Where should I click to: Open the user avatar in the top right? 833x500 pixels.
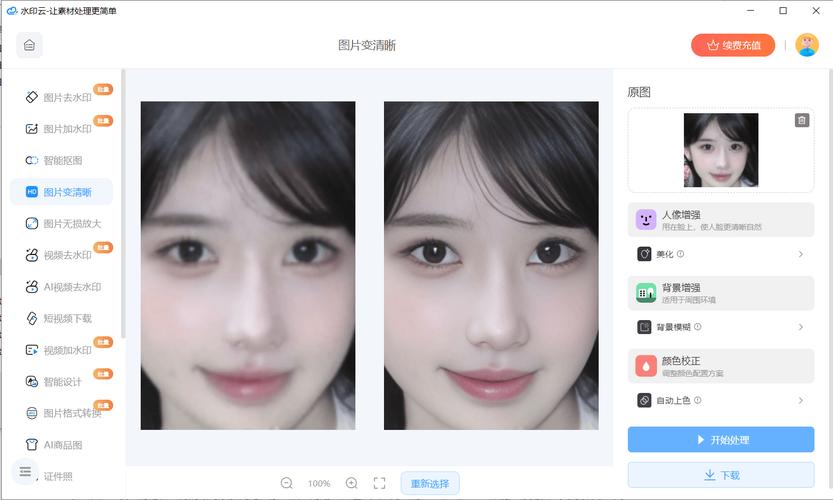click(806, 45)
